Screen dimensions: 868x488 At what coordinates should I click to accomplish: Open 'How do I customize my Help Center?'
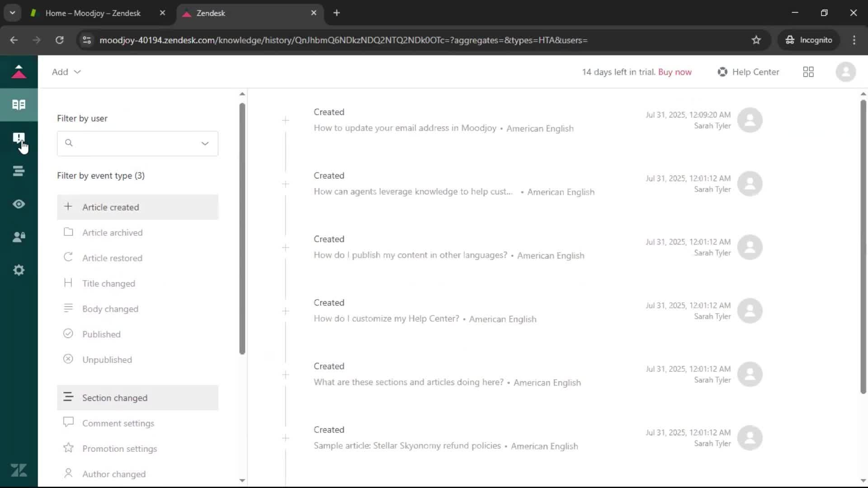pos(387,319)
